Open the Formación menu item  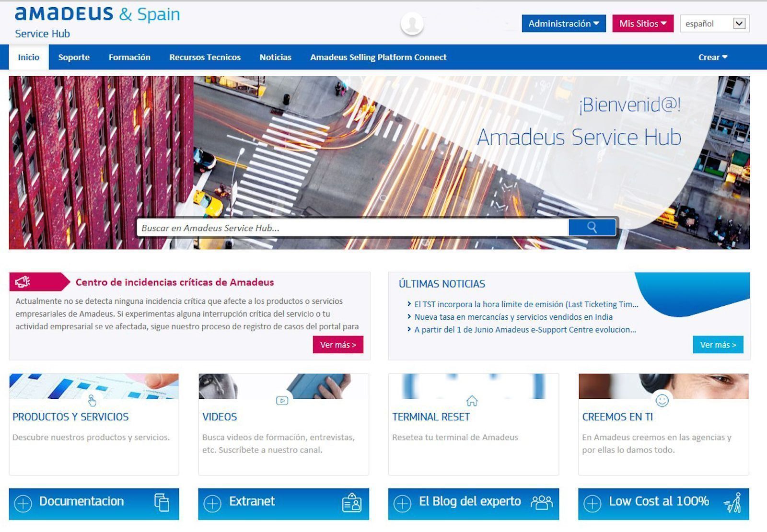pyautogui.click(x=129, y=57)
